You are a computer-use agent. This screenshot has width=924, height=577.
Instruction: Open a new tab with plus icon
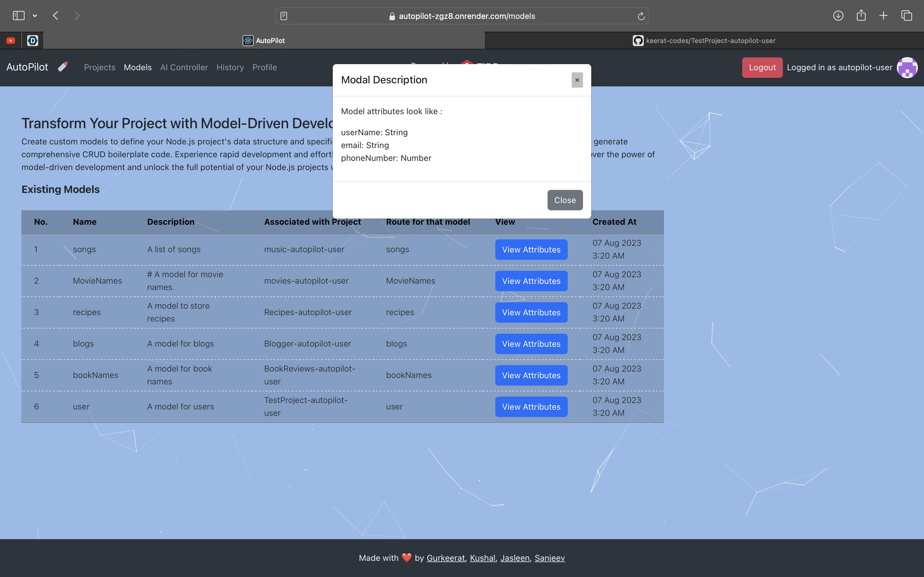point(884,16)
